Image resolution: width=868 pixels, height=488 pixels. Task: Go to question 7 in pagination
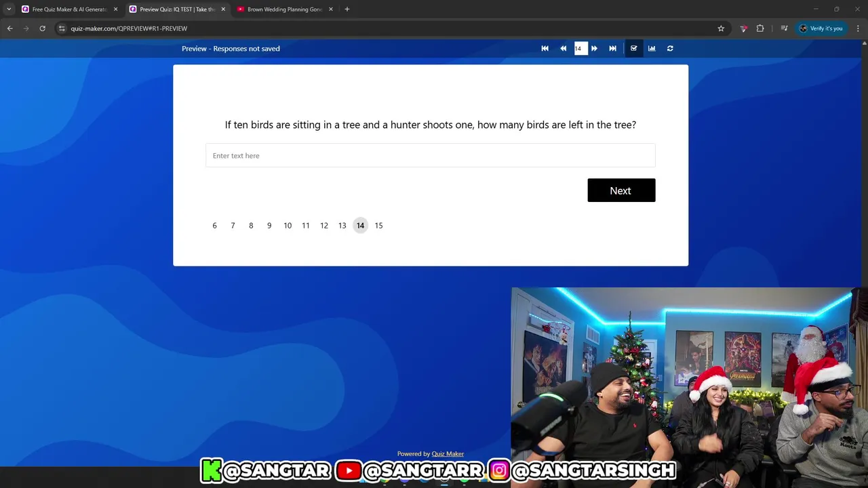point(233,226)
